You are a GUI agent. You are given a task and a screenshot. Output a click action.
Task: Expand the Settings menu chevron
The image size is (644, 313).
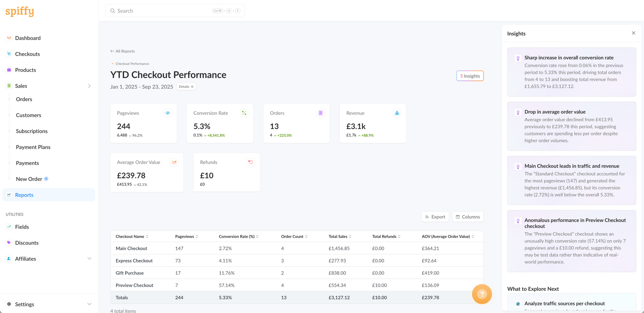click(x=89, y=304)
